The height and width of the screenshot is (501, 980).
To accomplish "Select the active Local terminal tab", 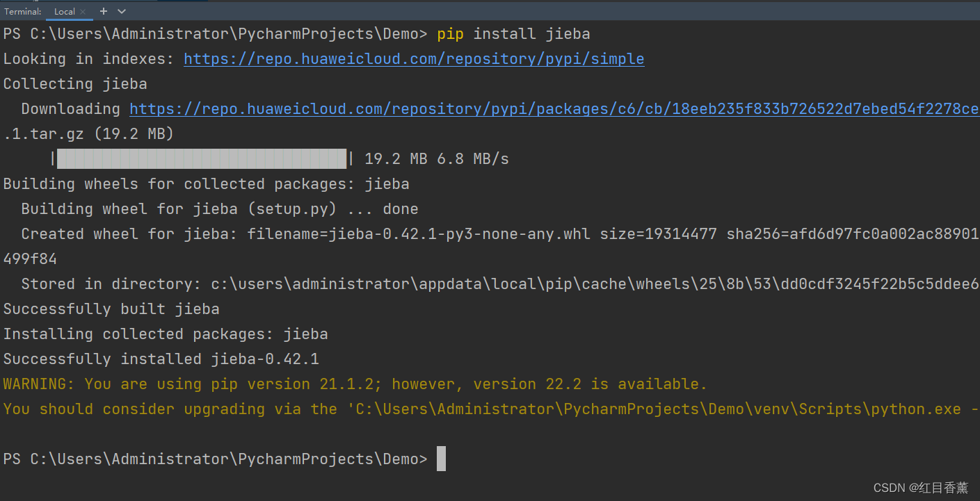I will pyautogui.click(x=64, y=11).
